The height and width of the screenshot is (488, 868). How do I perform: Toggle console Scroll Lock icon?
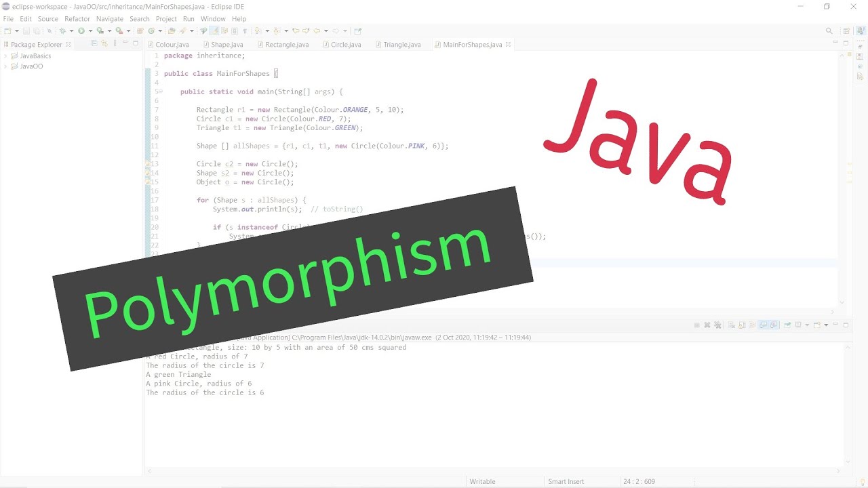[x=742, y=325]
